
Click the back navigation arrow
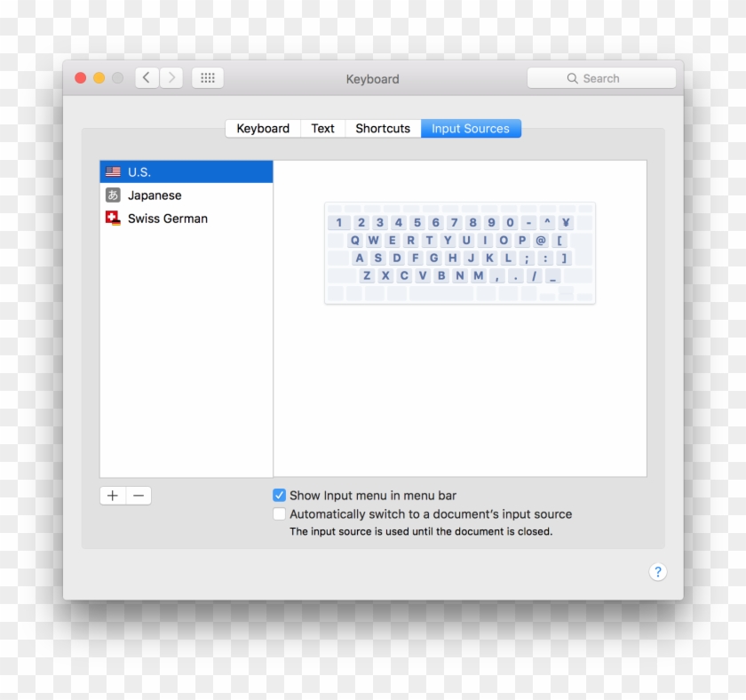pyautogui.click(x=146, y=77)
